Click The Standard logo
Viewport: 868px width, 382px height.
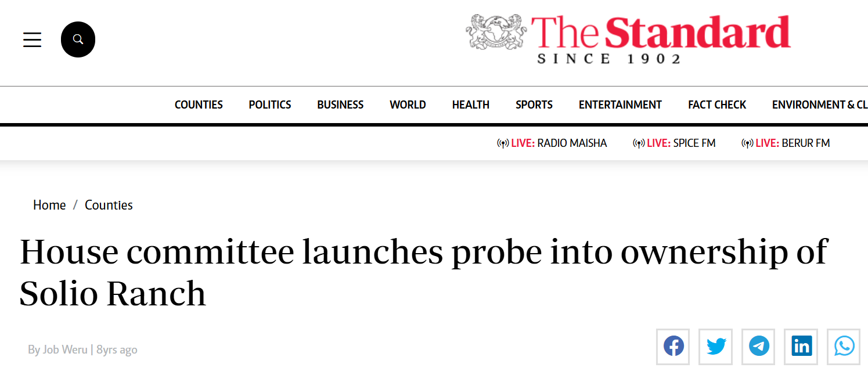click(x=628, y=39)
